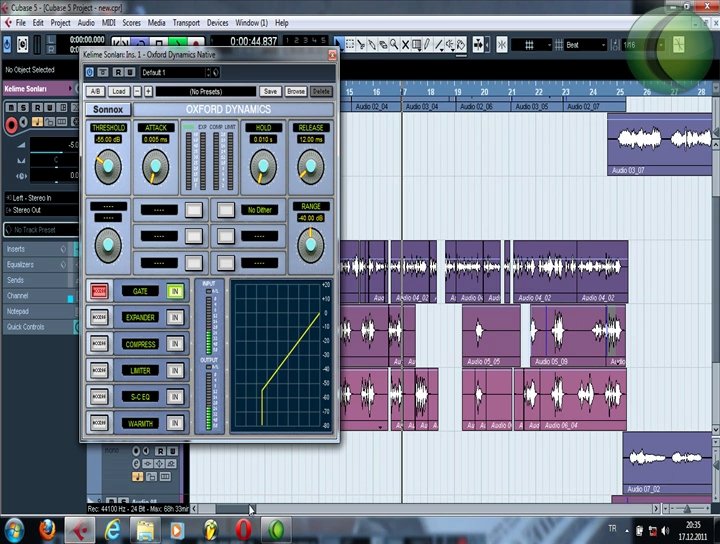This screenshot has height=544, width=720.
Task: Toggle plugin Read automation R button
Action: (x=118, y=72)
